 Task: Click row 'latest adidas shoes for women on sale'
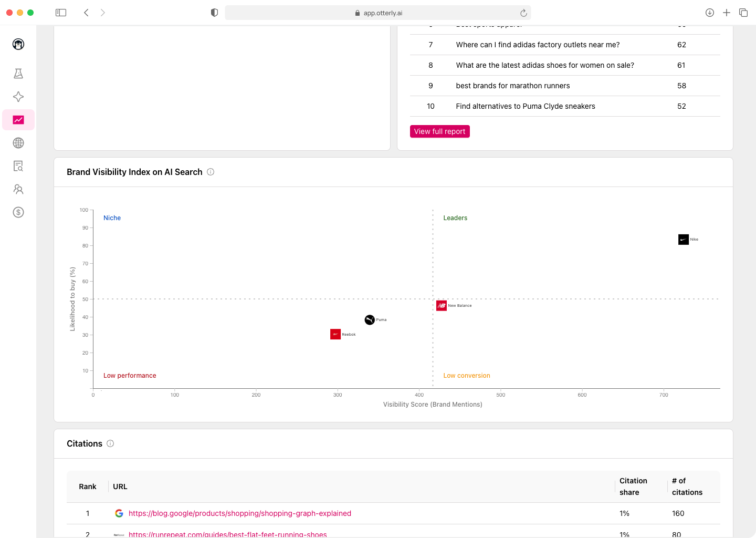click(x=565, y=65)
